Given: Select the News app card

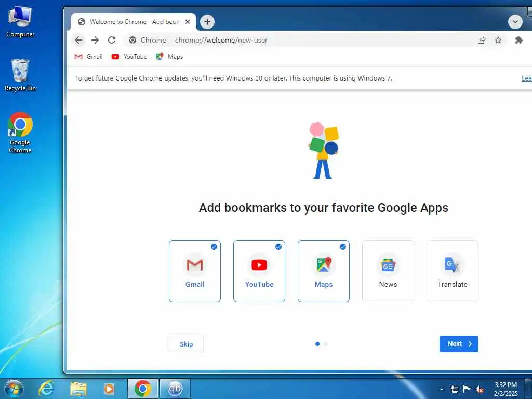Looking at the screenshot, I should 388,271.
